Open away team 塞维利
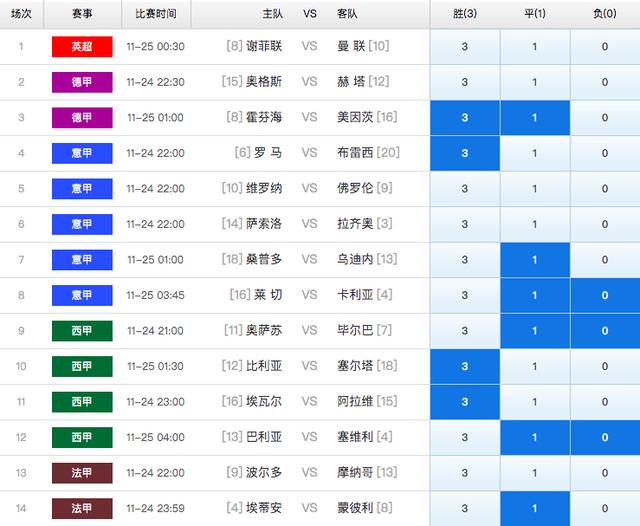The width and height of the screenshot is (640, 526). click(355, 437)
